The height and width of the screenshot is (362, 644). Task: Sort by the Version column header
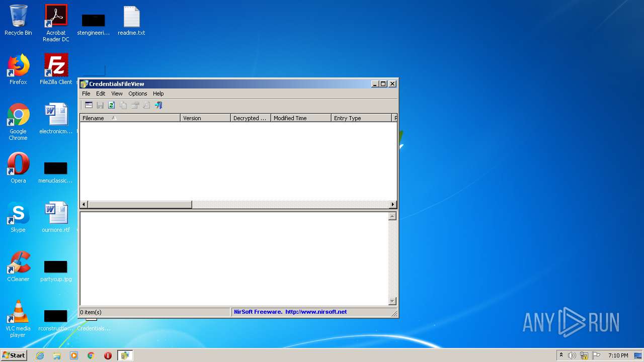[x=205, y=118]
